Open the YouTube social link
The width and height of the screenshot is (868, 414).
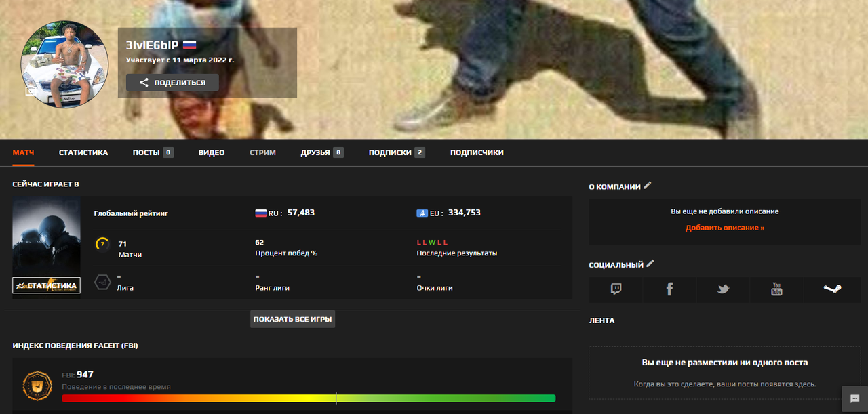pyautogui.click(x=776, y=289)
